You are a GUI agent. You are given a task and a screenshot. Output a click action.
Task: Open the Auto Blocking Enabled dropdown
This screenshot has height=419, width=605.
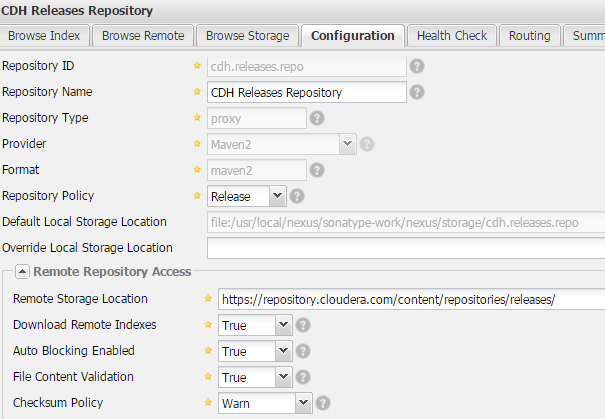(284, 351)
